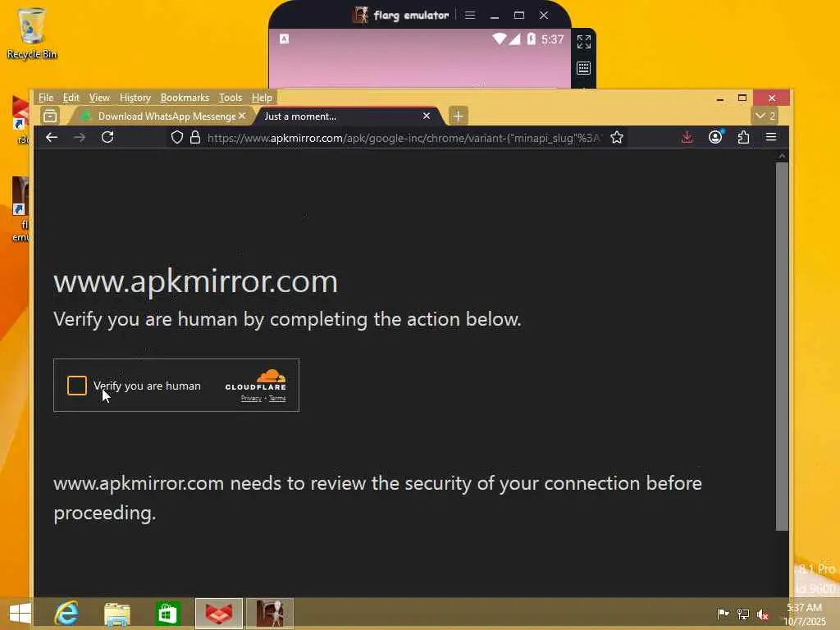Open the Tools menu
The image size is (840, 630).
[x=231, y=98]
